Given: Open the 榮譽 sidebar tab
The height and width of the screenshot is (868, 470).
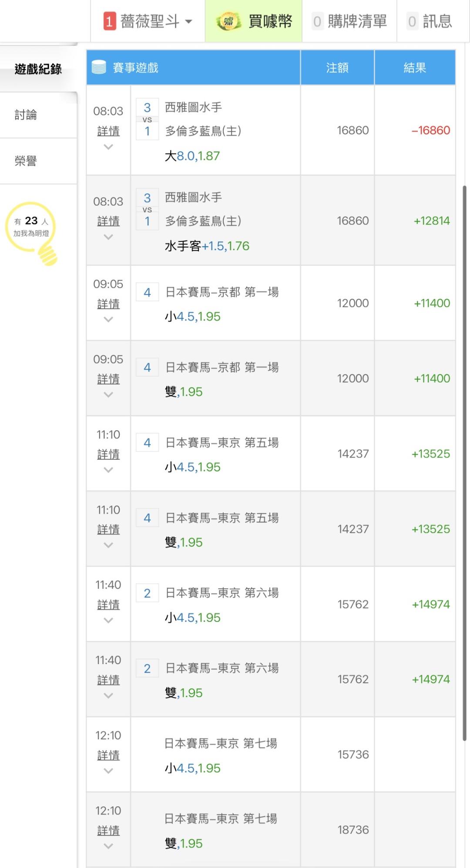Looking at the screenshot, I should click(26, 161).
